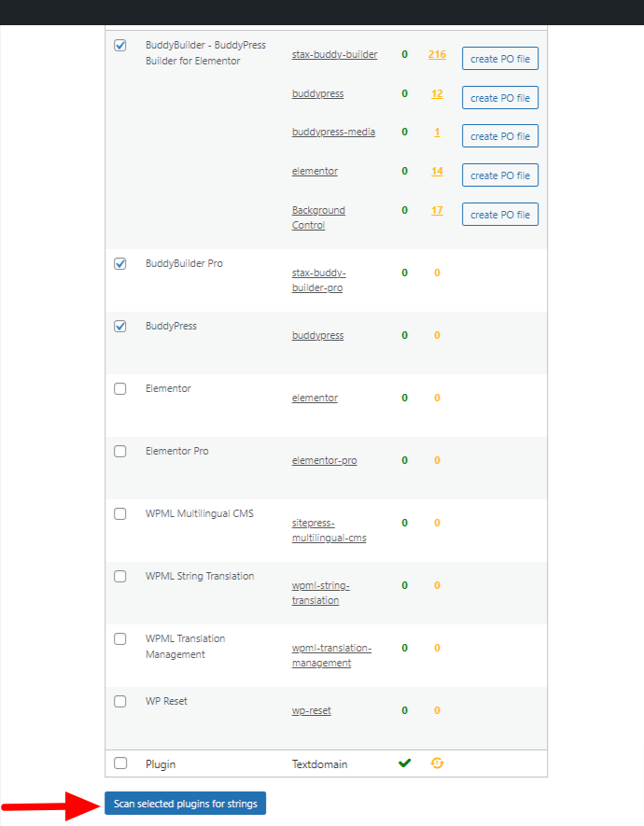Create PO file for the 14-string elementor row
The width and height of the screenshot is (644, 826).
click(x=500, y=175)
